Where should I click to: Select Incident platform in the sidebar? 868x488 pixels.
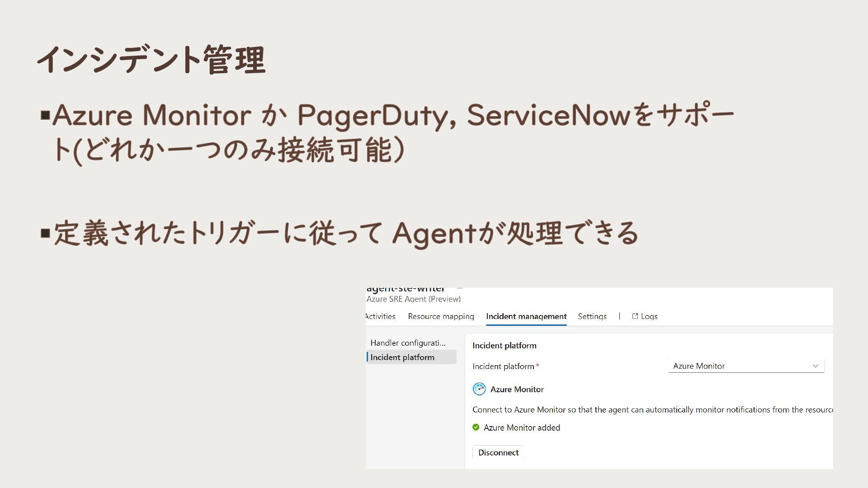[411, 357]
